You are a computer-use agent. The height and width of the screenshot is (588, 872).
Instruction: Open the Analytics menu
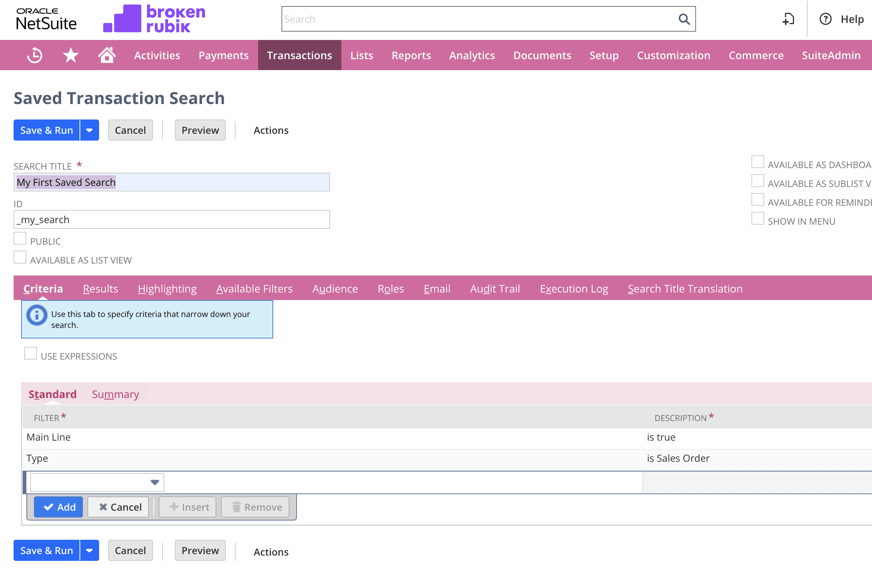[x=471, y=55]
